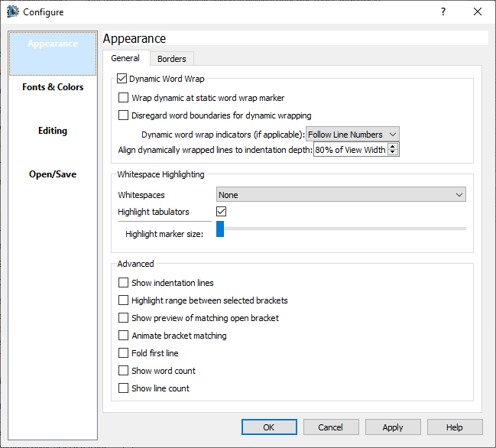Close the Configure dialog
Screen dimensions: 496x448
click(478, 11)
